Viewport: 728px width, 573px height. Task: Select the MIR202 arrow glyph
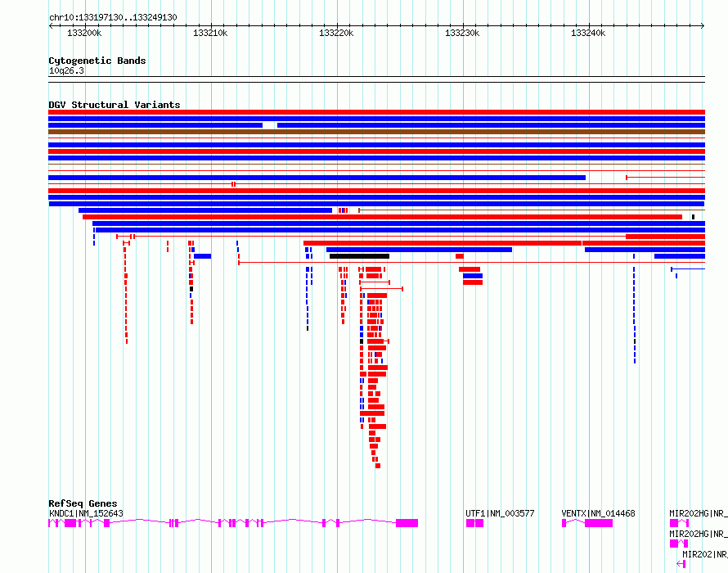pyautogui.click(x=681, y=564)
